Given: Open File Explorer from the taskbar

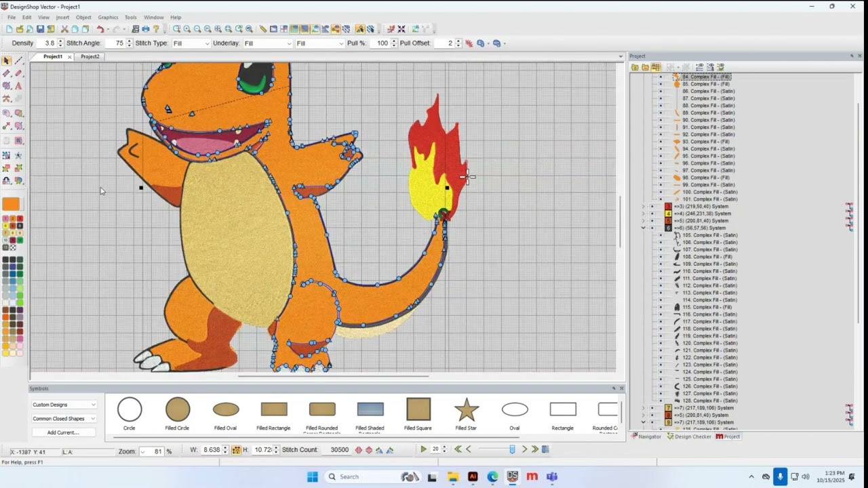Looking at the screenshot, I should click(x=452, y=476).
